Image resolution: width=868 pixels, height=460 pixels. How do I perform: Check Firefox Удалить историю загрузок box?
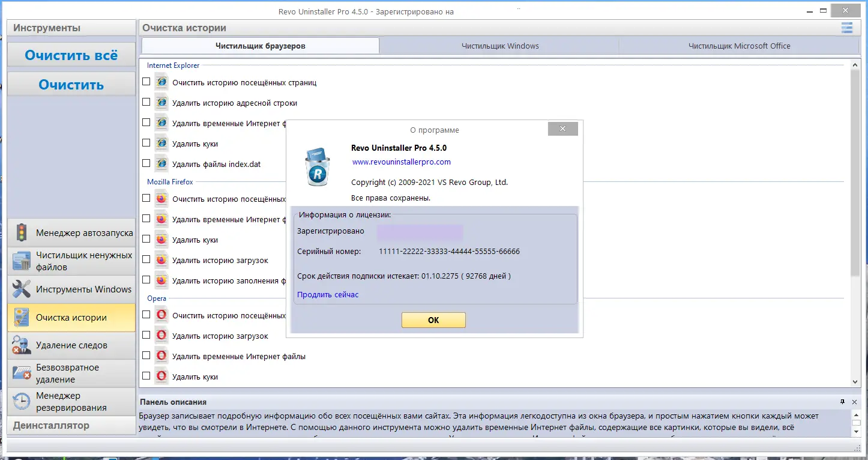(x=146, y=259)
